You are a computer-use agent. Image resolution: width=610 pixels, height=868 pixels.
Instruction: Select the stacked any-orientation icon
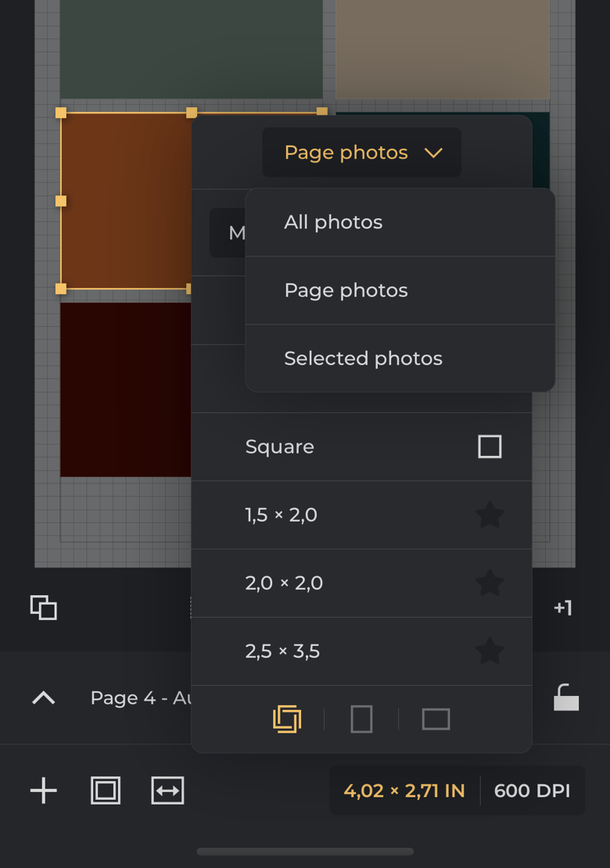[x=287, y=719]
